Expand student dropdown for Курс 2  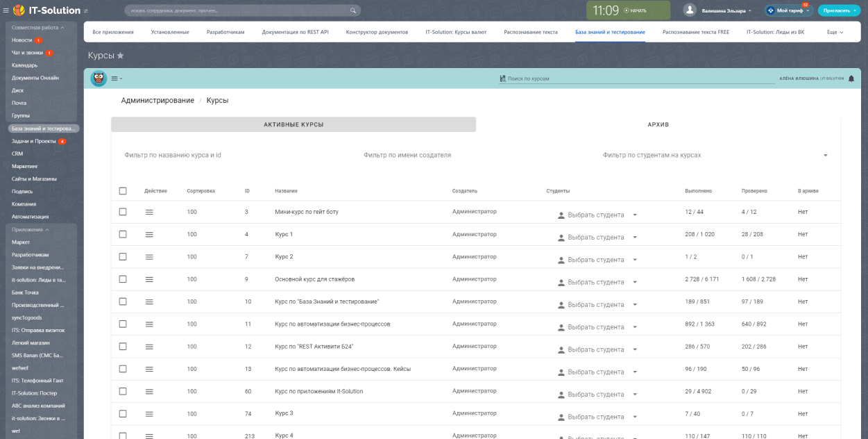tap(634, 260)
